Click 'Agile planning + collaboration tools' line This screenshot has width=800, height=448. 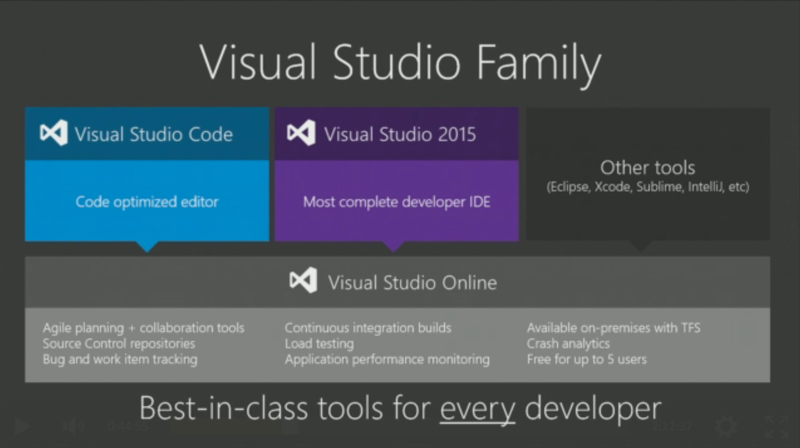click(143, 328)
